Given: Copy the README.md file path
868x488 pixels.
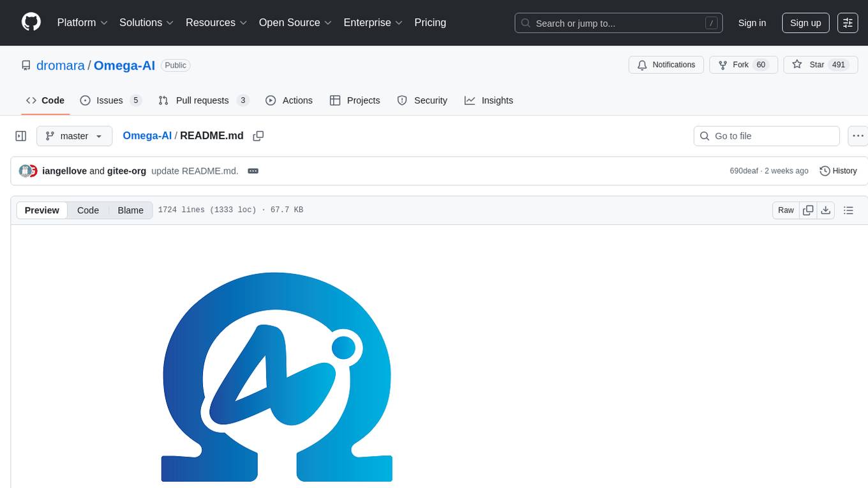Looking at the screenshot, I should coord(258,136).
